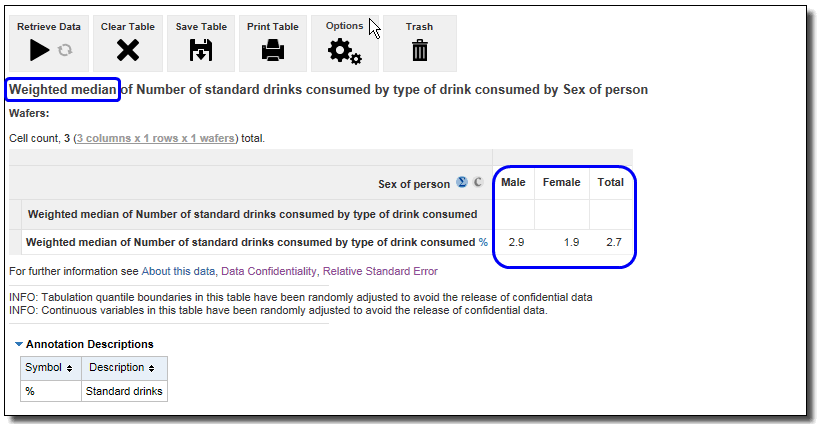Screen dimensions: 819x424
Task: Click the Save Table disk icon
Action: pos(200,50)
